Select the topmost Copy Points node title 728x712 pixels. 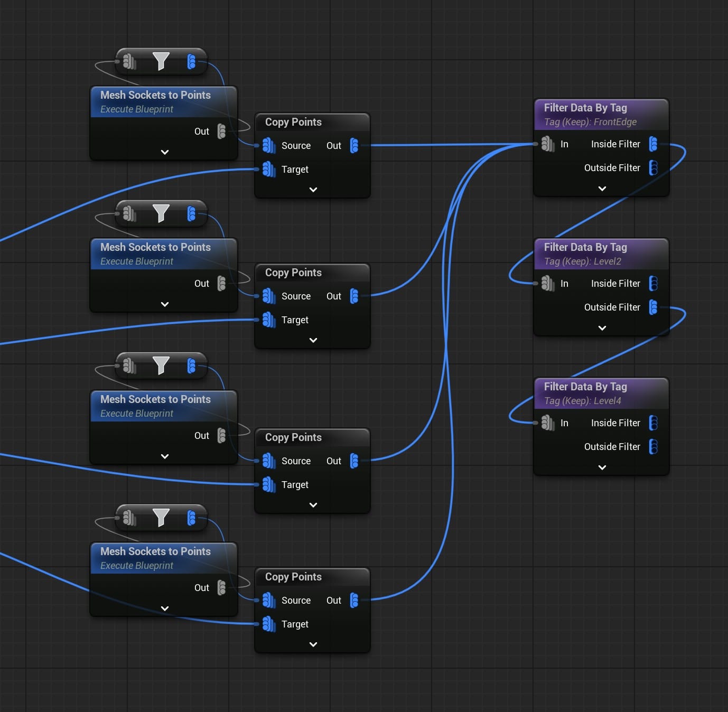pos(293,122)
